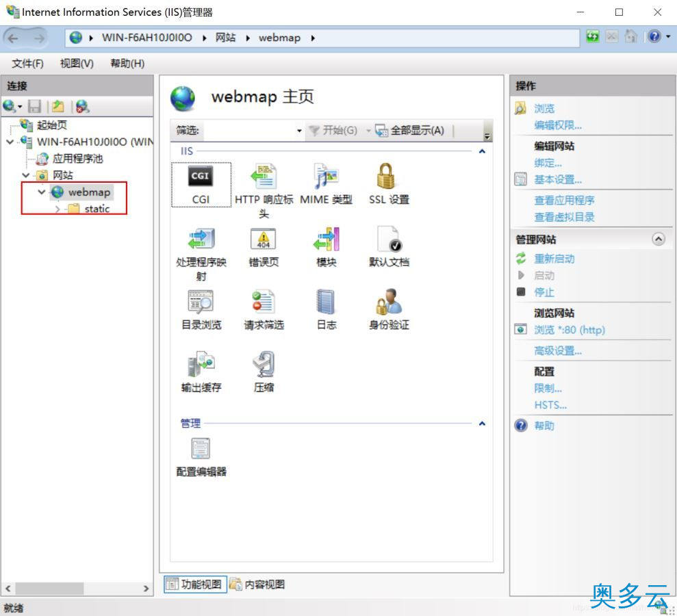Click 浏览 link in 操作 pane
Screen dimensions: 677x616
click(x=544, y=108)
